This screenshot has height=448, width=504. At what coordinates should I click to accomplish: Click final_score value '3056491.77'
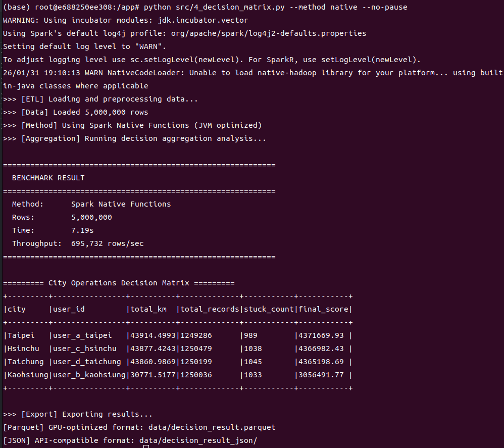(321, 375)
